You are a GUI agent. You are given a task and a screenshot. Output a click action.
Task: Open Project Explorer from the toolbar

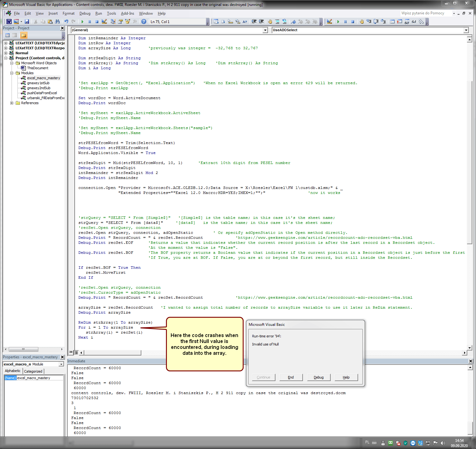click(x=113, y=22)
